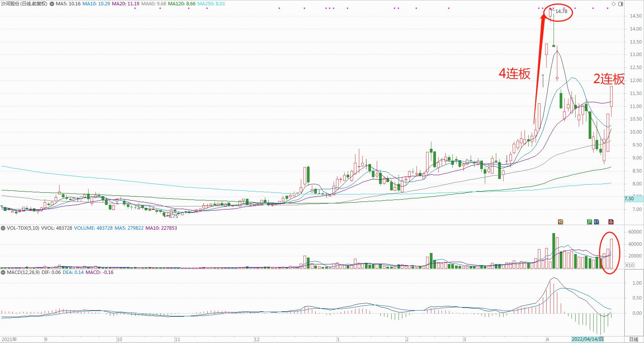
Task: Click the 沙河股份(日线.前复权) title text
Action: 24,4
